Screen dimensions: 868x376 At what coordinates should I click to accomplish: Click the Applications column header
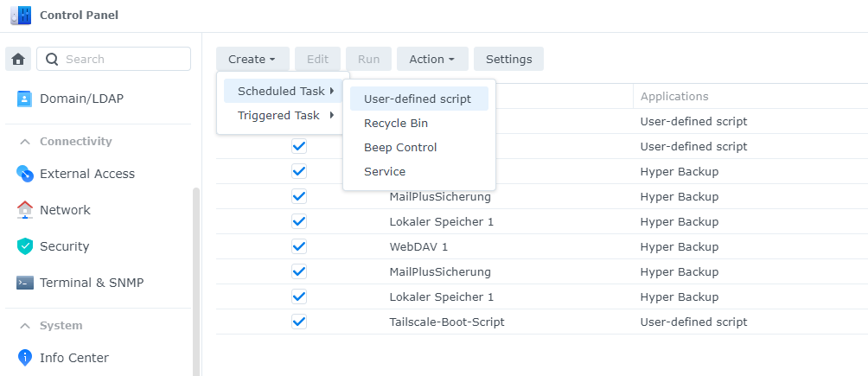[674, 96]
